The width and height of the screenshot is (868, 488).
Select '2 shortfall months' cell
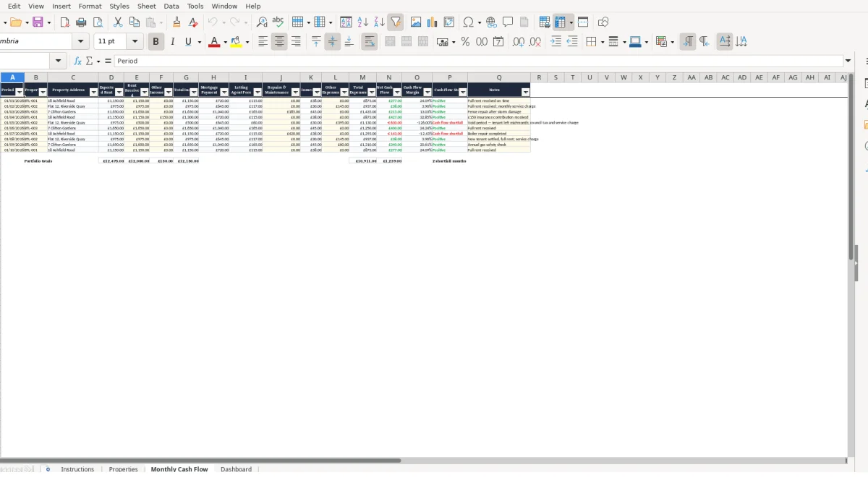point(449,161)
